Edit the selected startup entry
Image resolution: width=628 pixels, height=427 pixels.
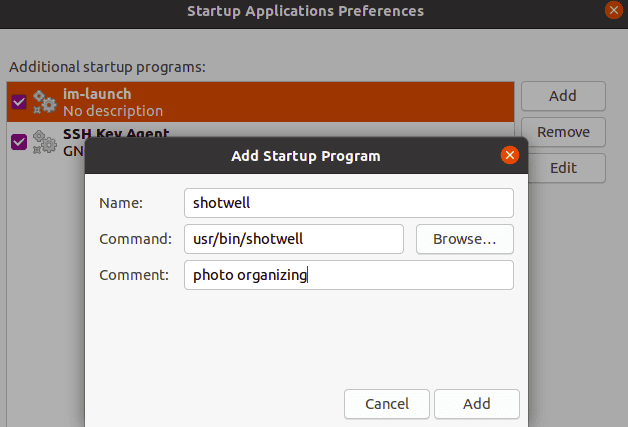563,168
